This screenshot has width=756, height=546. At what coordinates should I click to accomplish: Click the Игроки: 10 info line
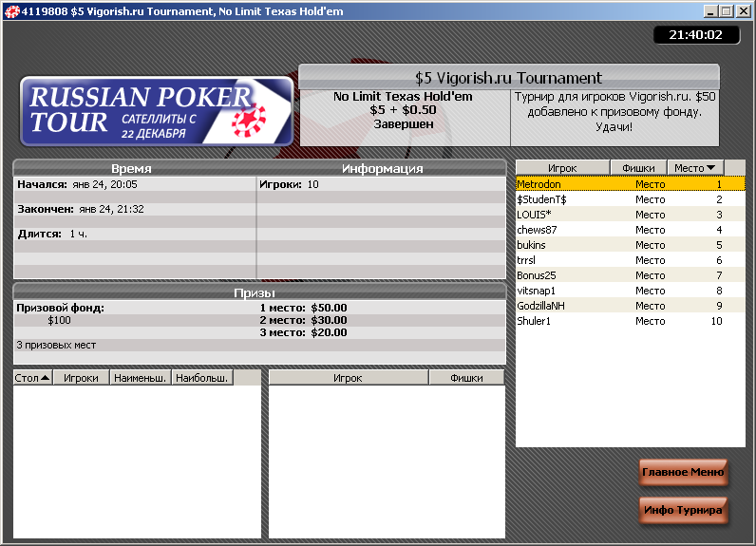pos(289,184)
